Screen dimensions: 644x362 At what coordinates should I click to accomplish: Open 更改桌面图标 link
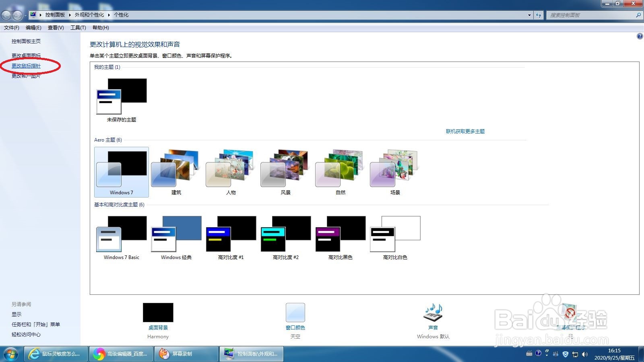coord(26,56)
